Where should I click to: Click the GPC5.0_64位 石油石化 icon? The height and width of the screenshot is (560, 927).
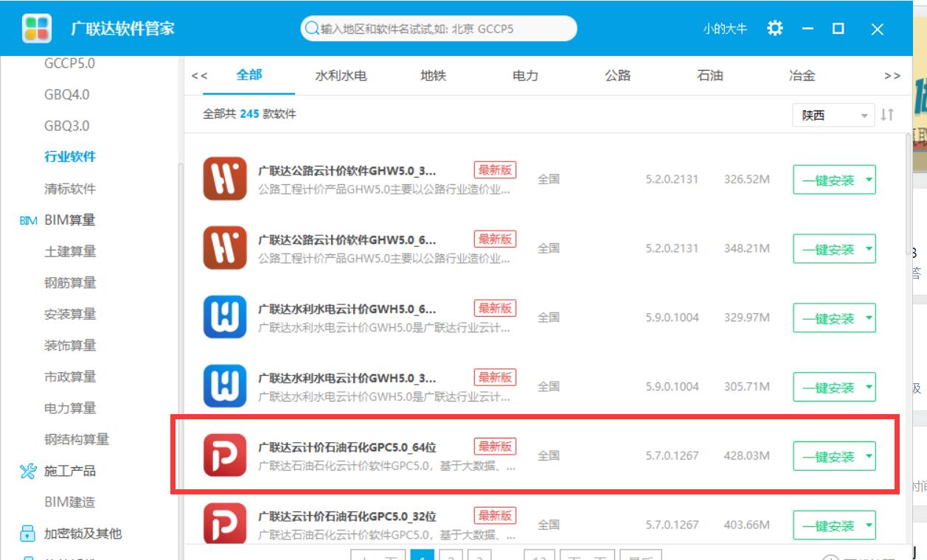point(225,455)
